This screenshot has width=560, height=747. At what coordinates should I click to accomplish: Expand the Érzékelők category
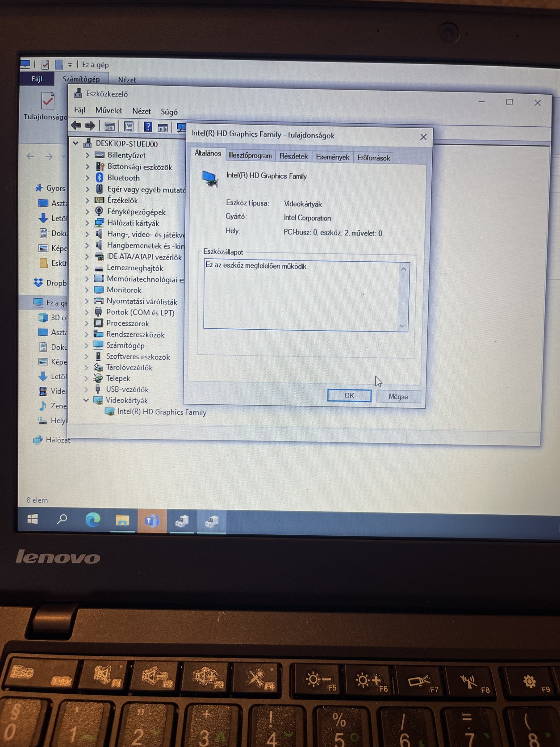(87, 200)
